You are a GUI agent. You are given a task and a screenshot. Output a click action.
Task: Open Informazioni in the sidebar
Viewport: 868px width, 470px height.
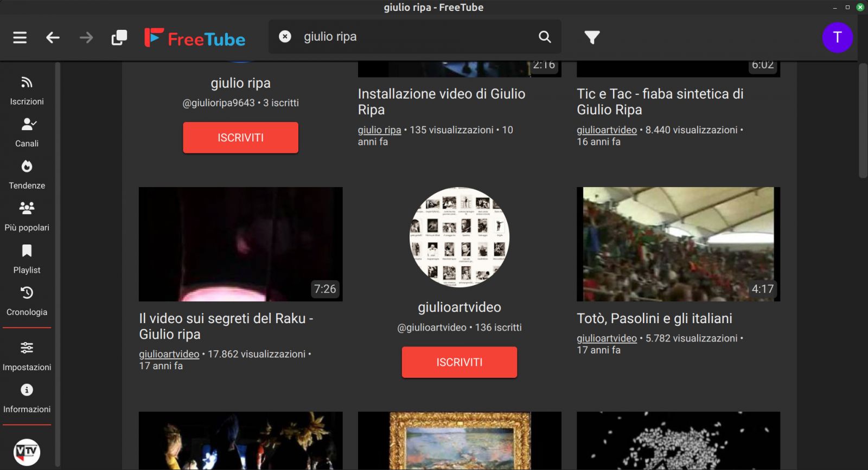point(27,398)
